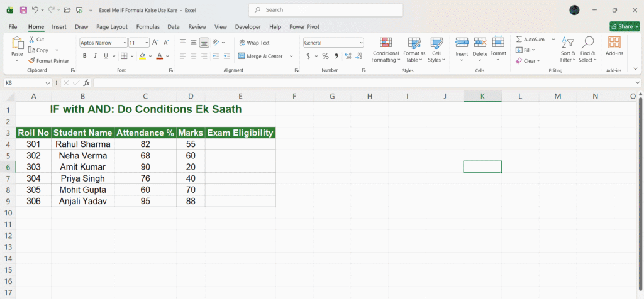Open the number format dropdown General
The height and width of the screenshot is (299, 644).
[x=361, y=43]
